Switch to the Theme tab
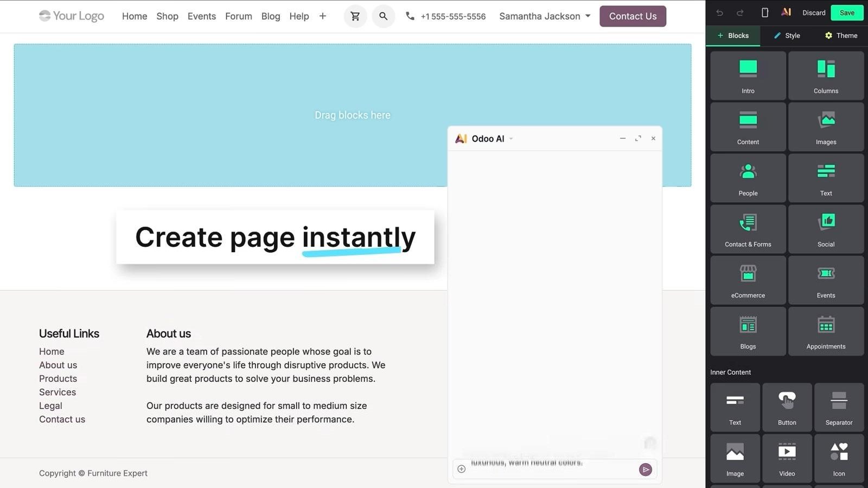Viewport: 868px width, 488px height. pos(841,35)
